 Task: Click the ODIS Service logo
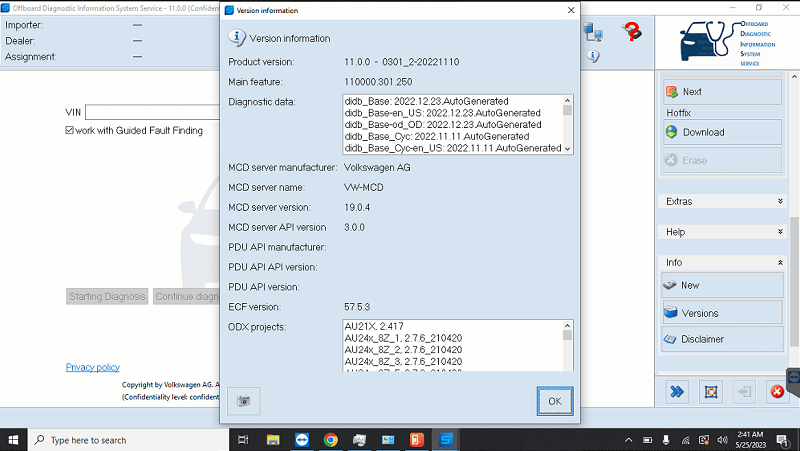point(727,43)
